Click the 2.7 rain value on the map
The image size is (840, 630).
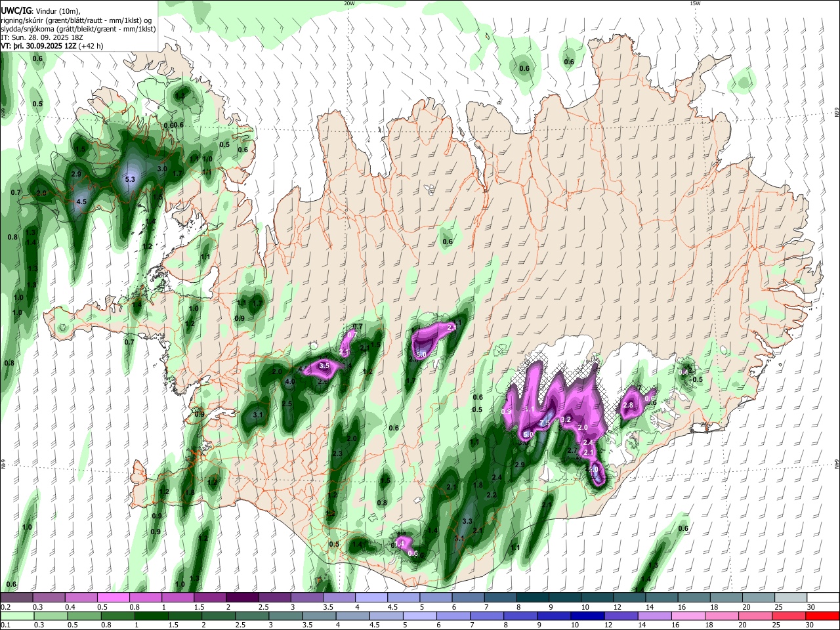(572, 451)
